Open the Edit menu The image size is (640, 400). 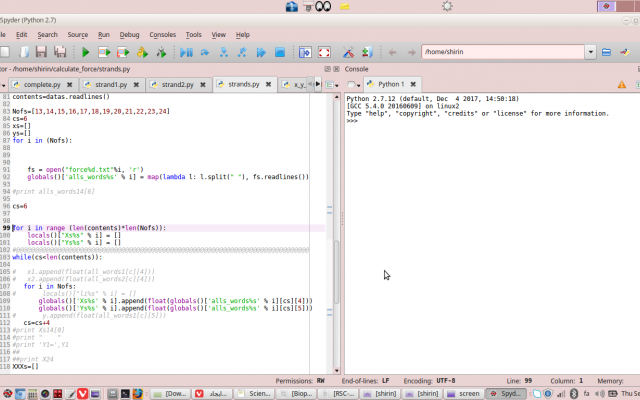coord(22,35)
